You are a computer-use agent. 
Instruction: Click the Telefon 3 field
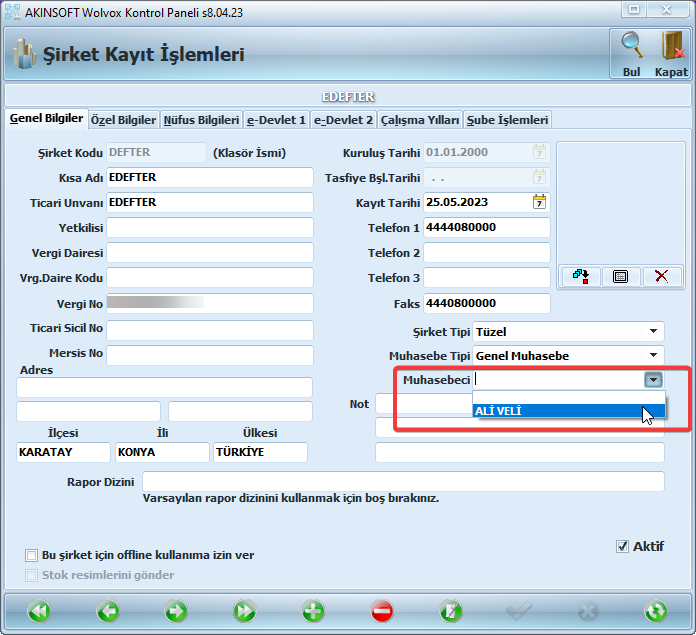point(486,277)
